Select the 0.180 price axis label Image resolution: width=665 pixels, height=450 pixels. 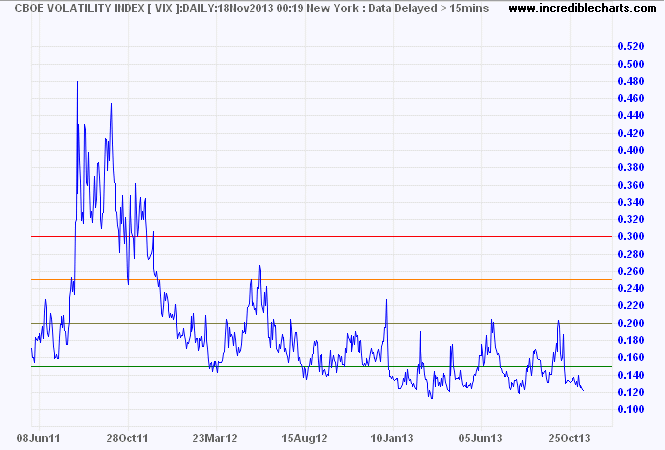631,340
